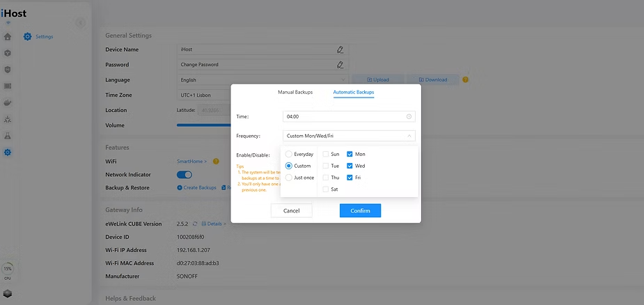Open the shield security icon in the sidebar
Viewport: 644px width, 305px height.
point(8,70)
